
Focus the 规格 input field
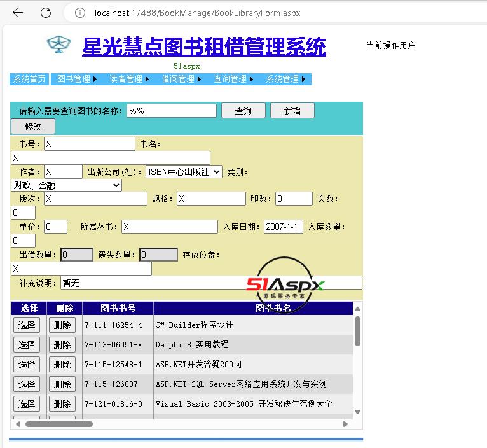point(211,199)
